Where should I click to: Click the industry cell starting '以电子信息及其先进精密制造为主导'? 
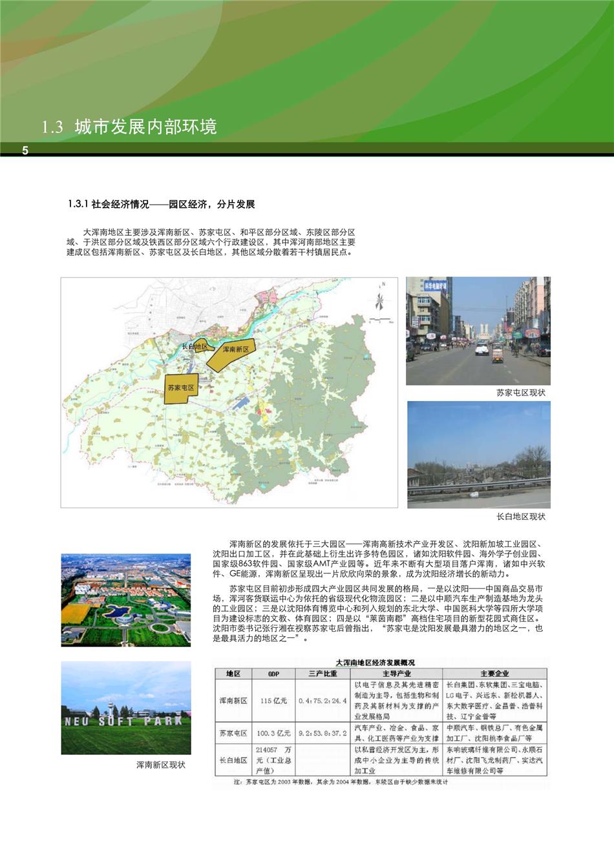(x=396, y=700)
